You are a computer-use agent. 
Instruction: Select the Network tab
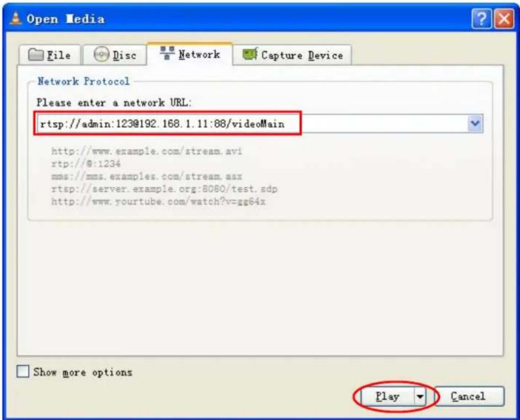(x=190, y=54)
